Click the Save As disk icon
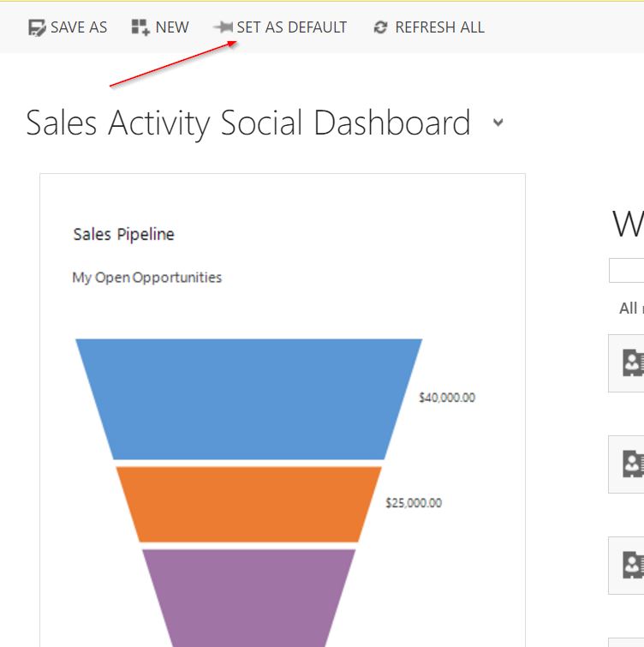The width and height of the screenshot is (644, 647). 37,27
